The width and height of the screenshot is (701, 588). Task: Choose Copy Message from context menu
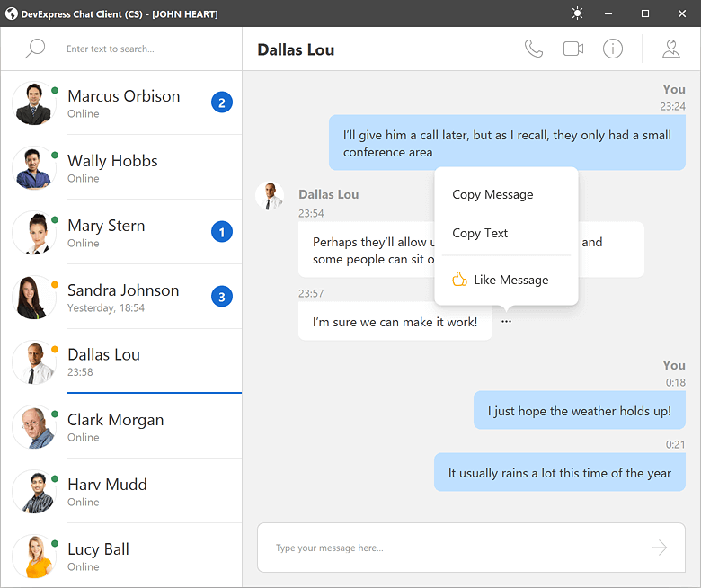[x=492, y=194]
